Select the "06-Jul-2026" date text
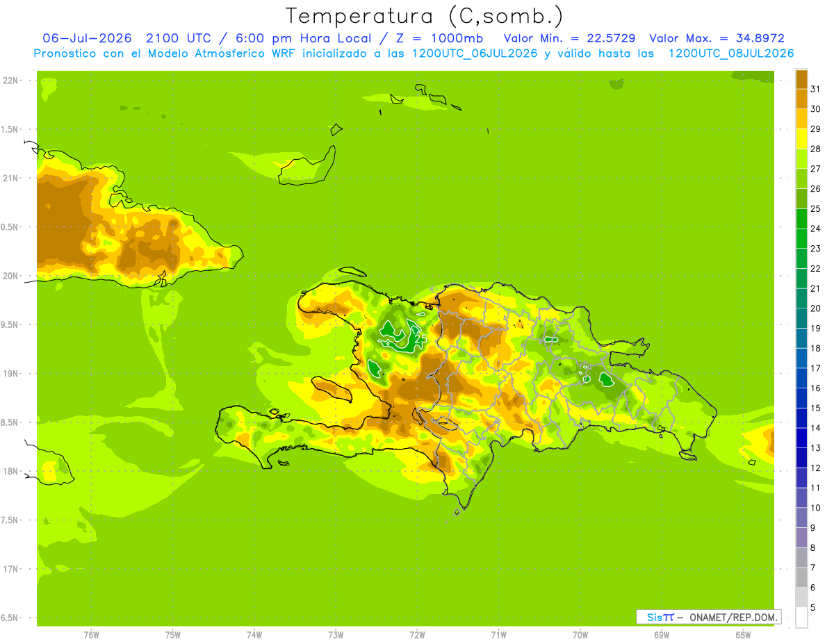The image size is (834, 644). pyautogui.click(x=88, y=38)
